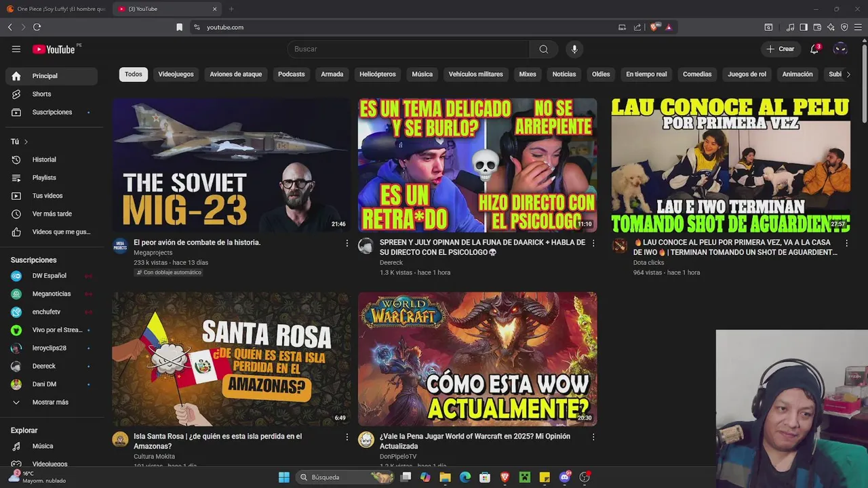Open Brave Wallet icon

click(817, 27)
